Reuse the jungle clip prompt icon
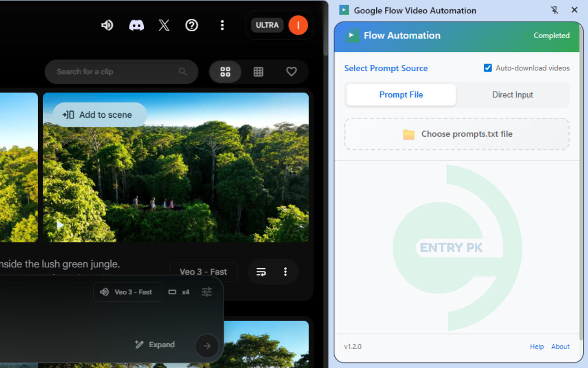The width and height of the screenshot is (588, 368). tap(261, 272)
